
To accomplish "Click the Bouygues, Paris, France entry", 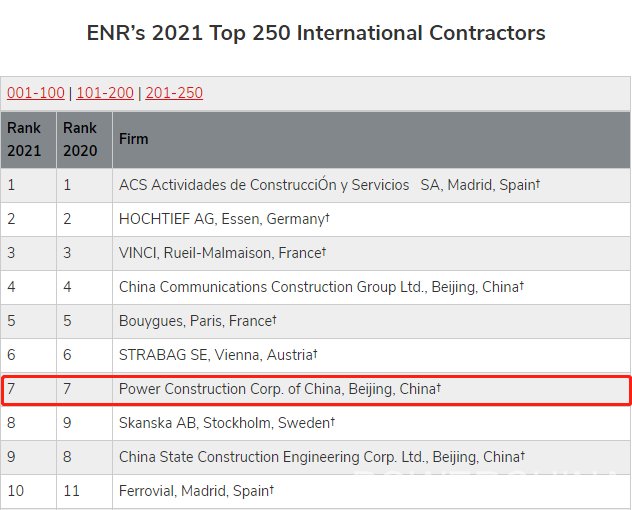I will (198, 321).
